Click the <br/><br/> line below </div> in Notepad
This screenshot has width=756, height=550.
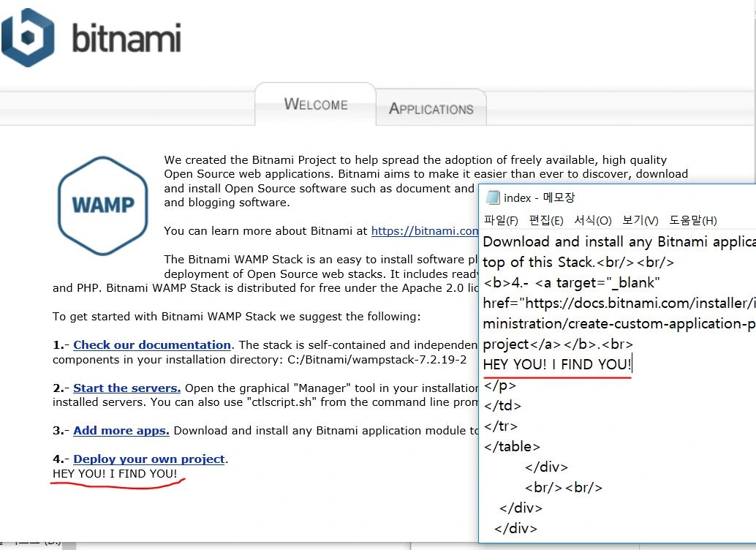point(564,487)
